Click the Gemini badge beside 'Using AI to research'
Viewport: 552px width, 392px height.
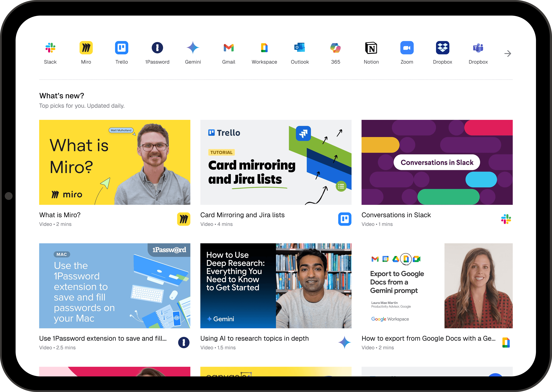tap(345, 343)
